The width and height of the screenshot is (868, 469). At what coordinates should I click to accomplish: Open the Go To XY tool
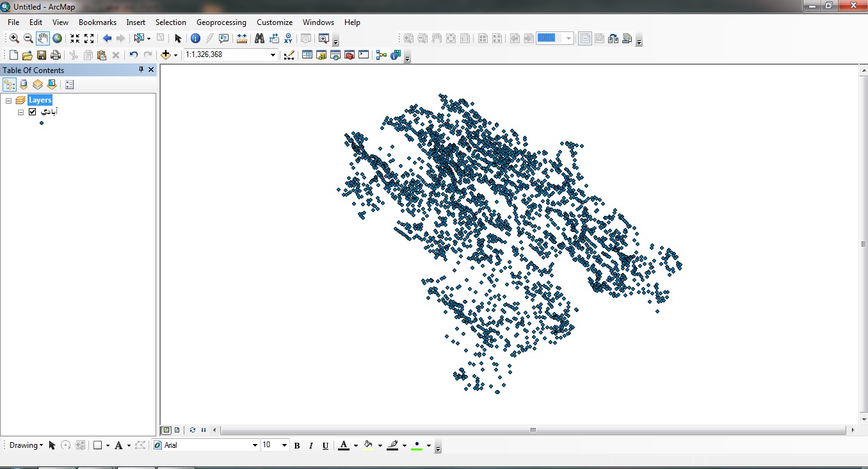(288, 38)
